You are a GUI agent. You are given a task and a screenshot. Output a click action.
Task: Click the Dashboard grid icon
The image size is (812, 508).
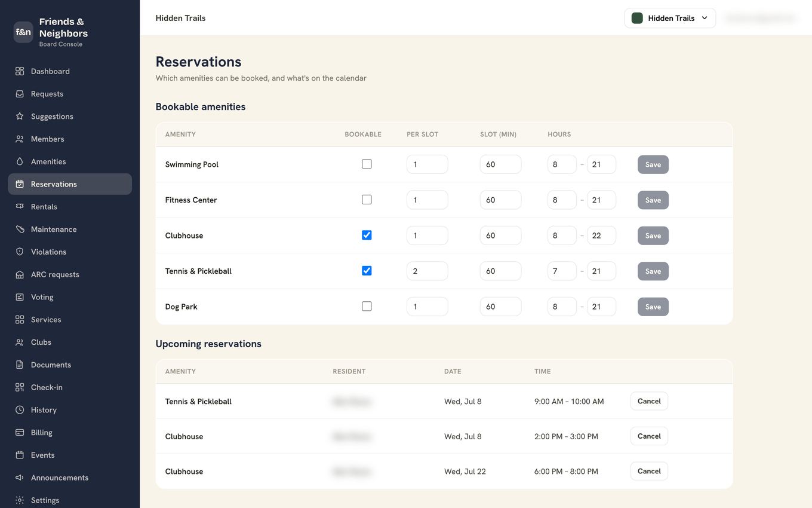[20, 71]
